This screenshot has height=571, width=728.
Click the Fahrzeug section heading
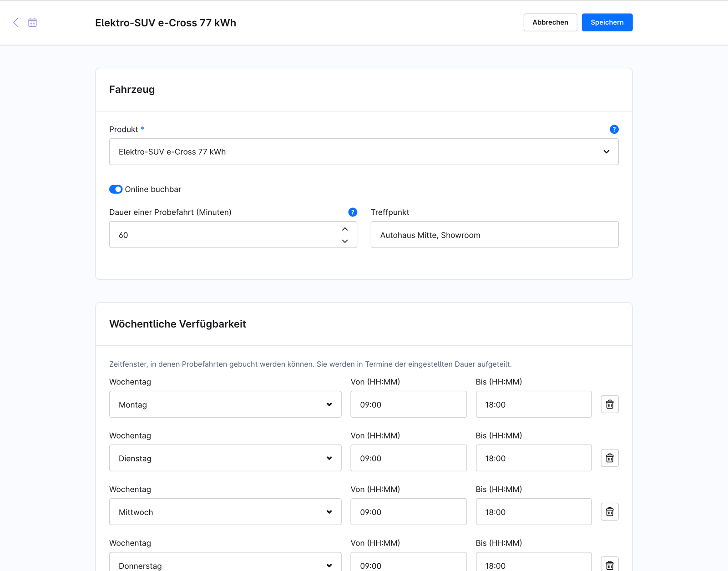(132, 90)
